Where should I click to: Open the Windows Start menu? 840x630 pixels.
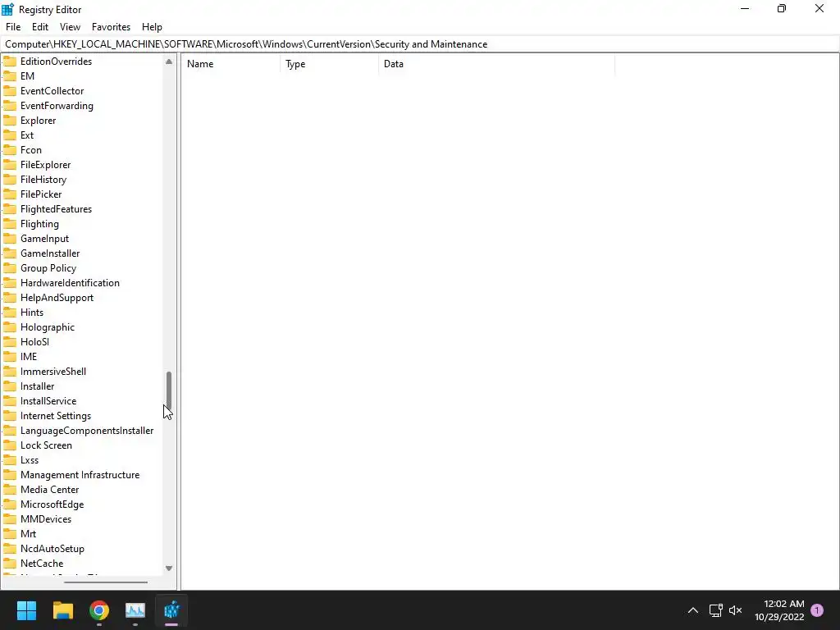point(26,610)
